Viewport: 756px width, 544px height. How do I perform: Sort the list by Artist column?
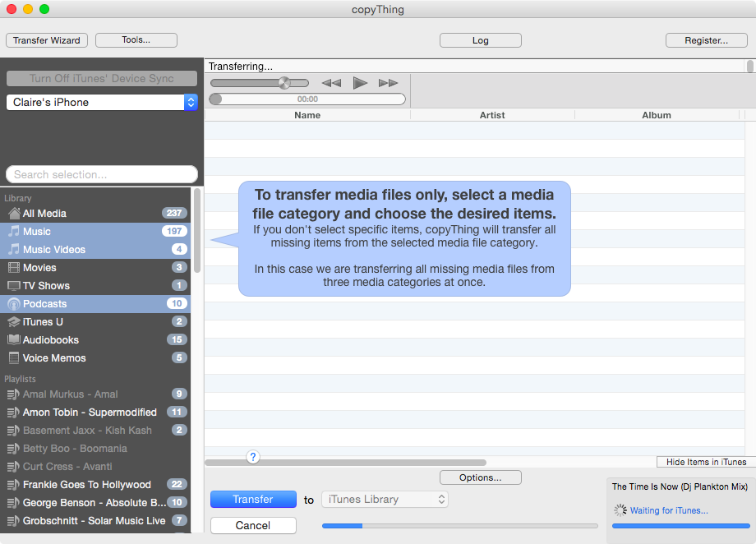coord(492,115)
